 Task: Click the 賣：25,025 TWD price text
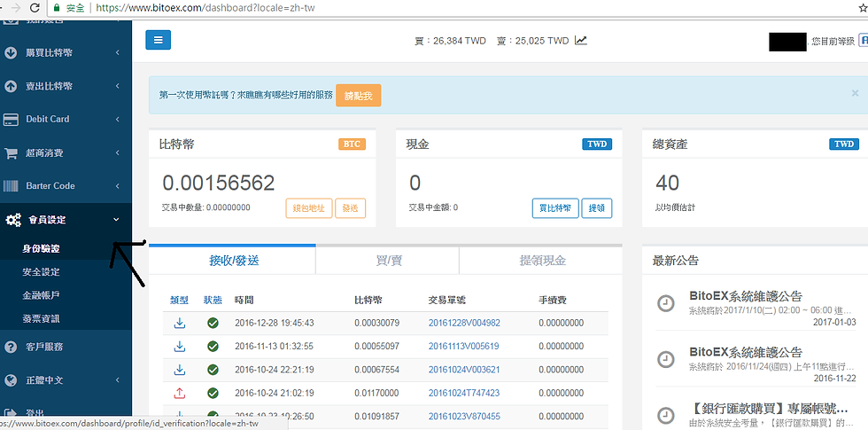tap(533, 41)
